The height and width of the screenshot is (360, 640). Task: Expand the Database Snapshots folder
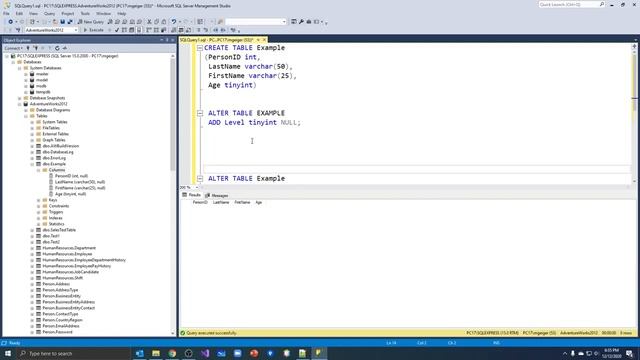[19, 98]
